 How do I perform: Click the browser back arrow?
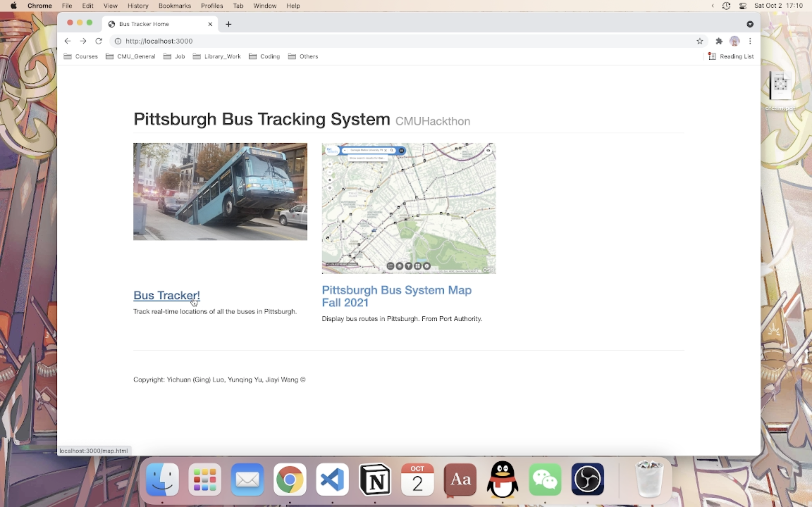click(x=67, y=41)
